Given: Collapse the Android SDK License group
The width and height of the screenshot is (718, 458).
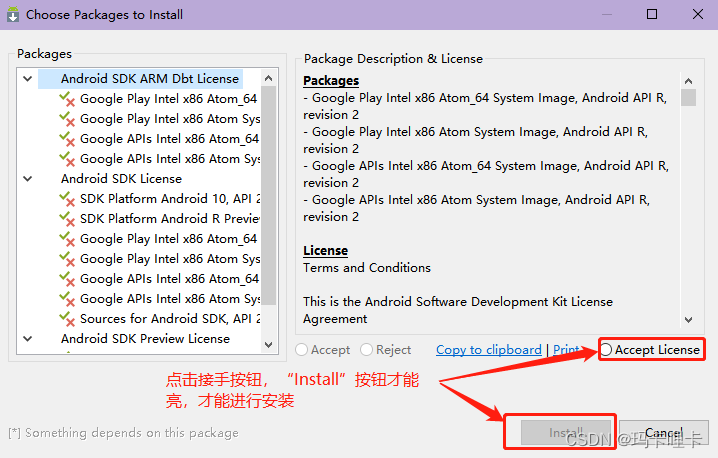Looking at the screenshot, I should 27,179.
